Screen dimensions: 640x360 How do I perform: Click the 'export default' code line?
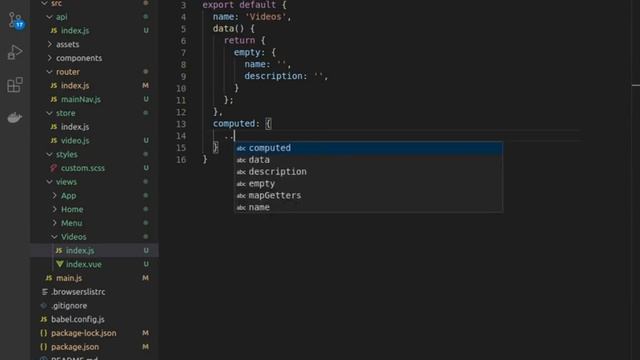coord(244,5)
